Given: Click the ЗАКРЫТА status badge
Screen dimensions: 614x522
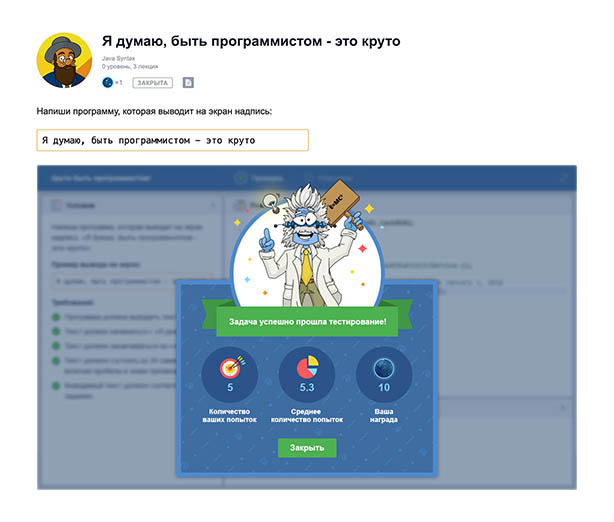Looking at the screenshot, I should coord(152,83).
